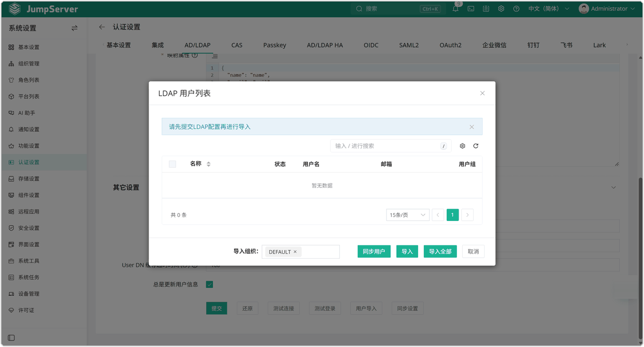
Task: Open the 导入组织 DEFAULT selector
Action: pyautogui.click(x=301, y=252)
